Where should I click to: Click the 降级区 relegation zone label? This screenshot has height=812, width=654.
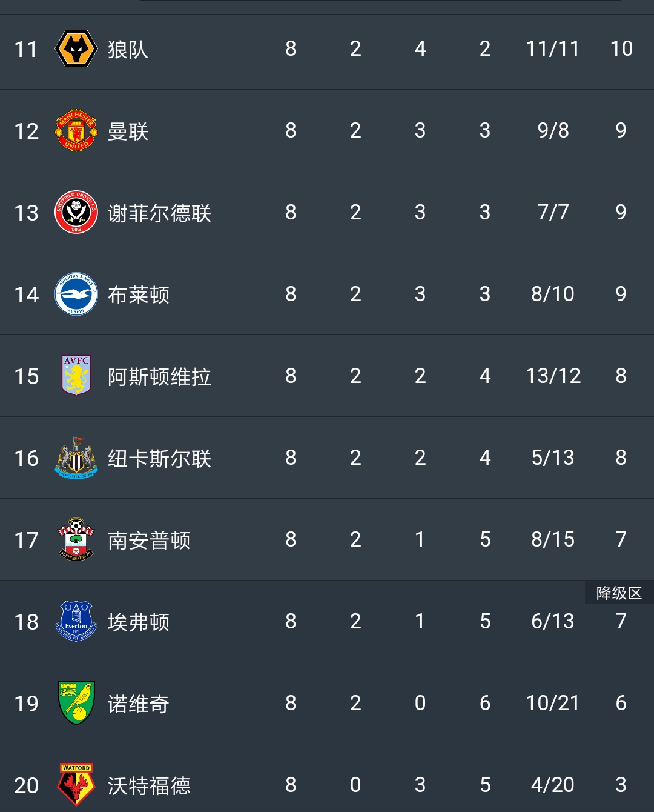[619, 593]
